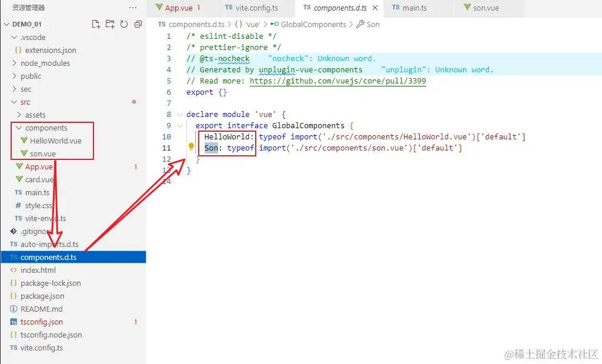Viewport: 602px width, 364px height.
Task: Click '@ts-nocheck' text on line 3
Action: point(225,59)
